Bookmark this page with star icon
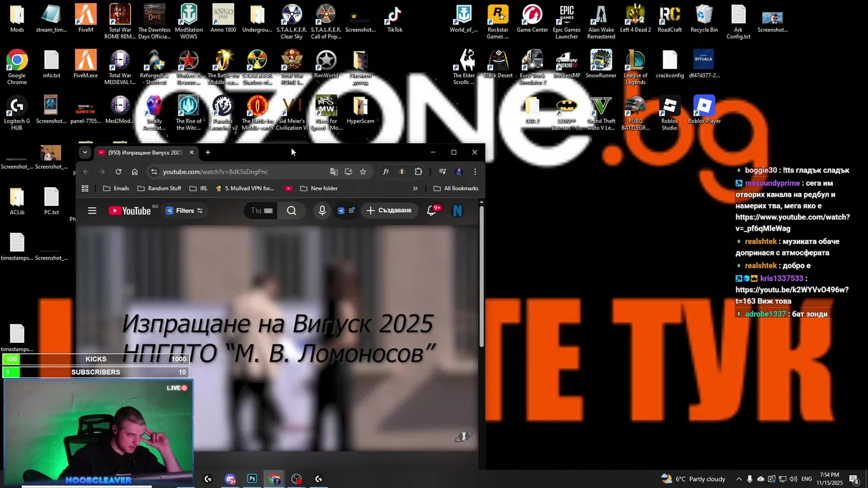The height and width of the screenshot is (488, 868). click(363, 171)
